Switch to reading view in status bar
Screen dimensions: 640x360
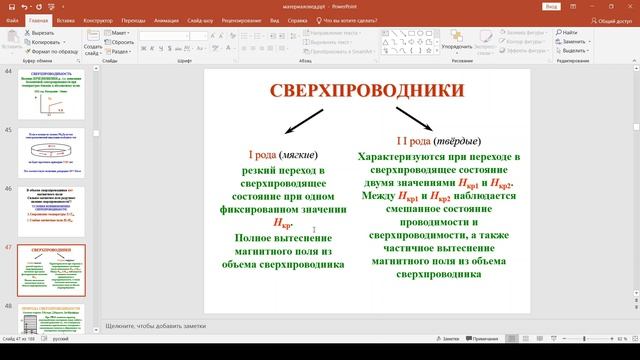click(540, 339)
